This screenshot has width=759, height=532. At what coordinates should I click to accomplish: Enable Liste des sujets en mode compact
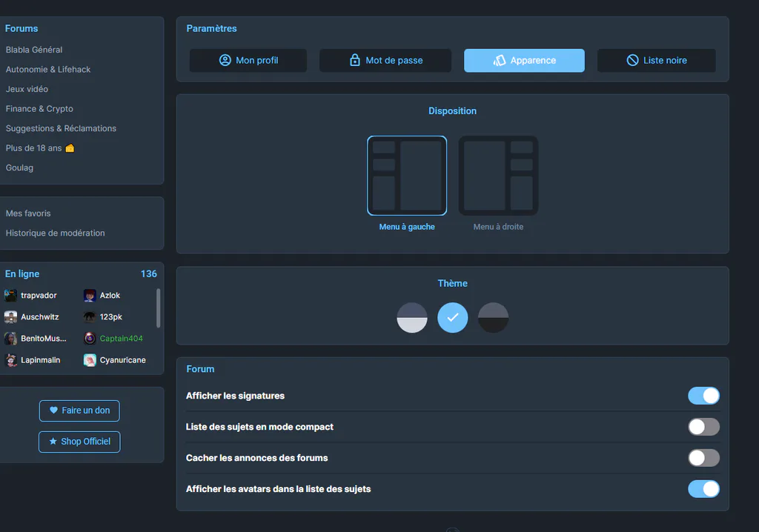pyautogui.click(x=704, y=427)
